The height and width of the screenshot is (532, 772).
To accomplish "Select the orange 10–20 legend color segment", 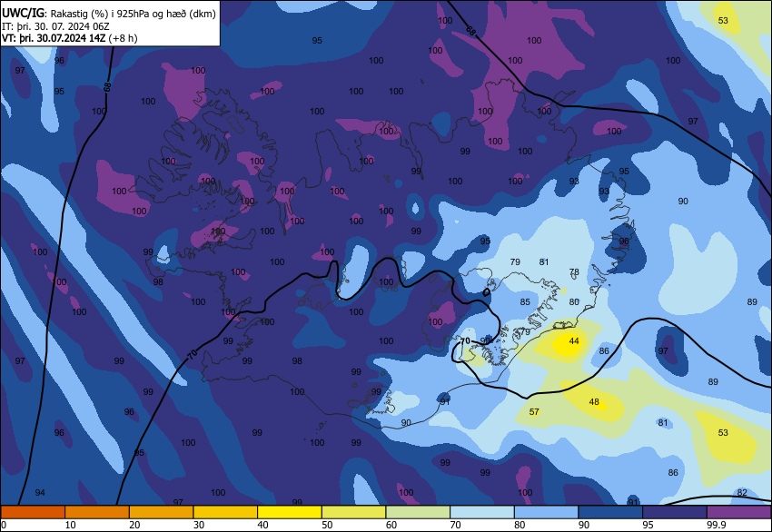I will pyautogui.click(x=97, y=512).
